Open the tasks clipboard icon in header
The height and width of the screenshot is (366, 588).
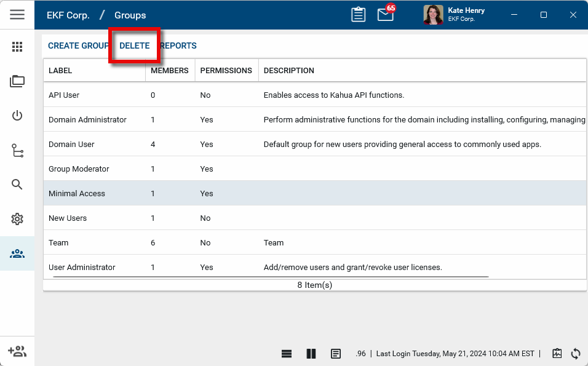coord(359,15)
